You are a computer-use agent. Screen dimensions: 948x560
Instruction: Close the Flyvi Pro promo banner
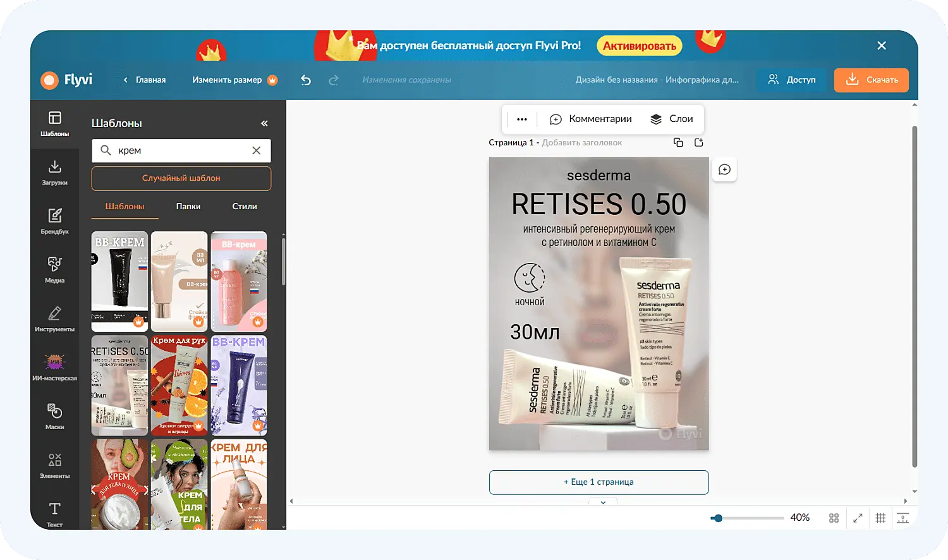click(x=882, y=46)
